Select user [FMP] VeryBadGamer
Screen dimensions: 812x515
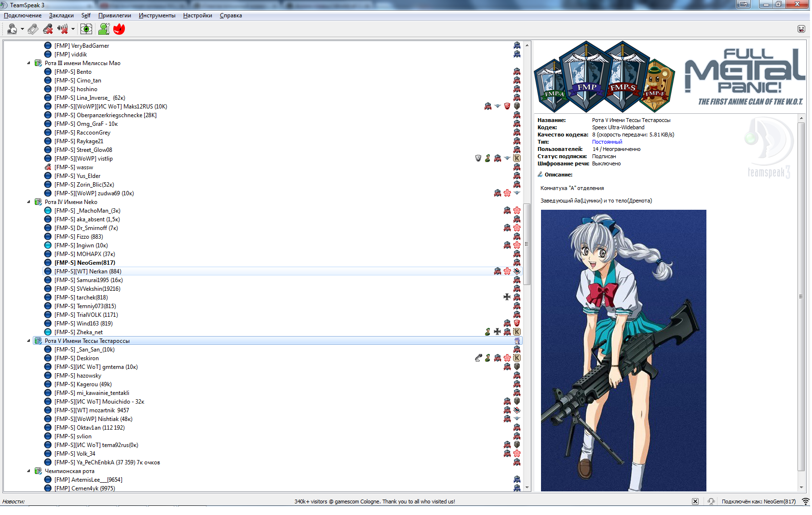[x=82, y=46]
